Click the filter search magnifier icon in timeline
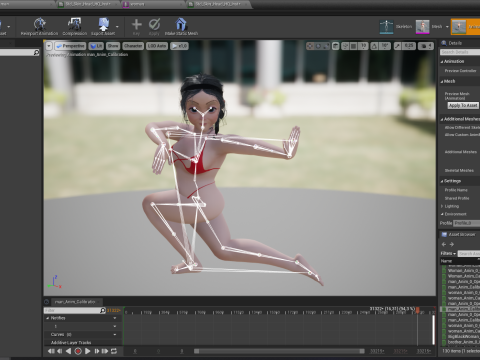480x360 pixels. 103,310
